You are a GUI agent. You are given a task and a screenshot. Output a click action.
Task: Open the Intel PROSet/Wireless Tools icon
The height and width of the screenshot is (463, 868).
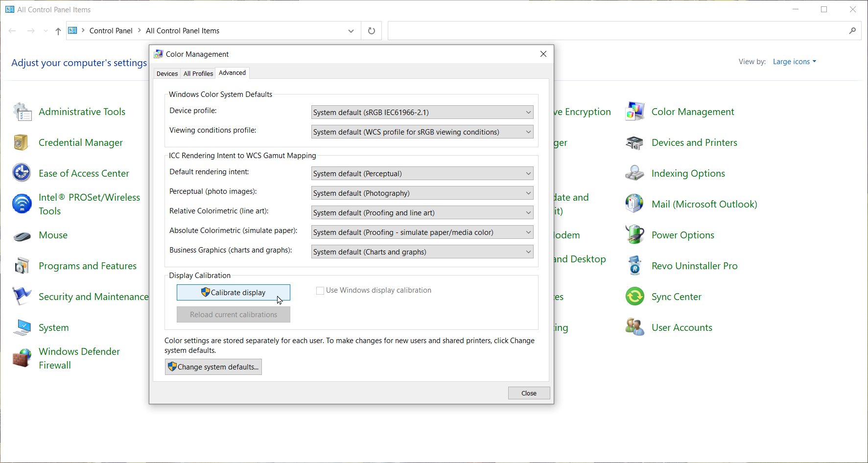22,204
